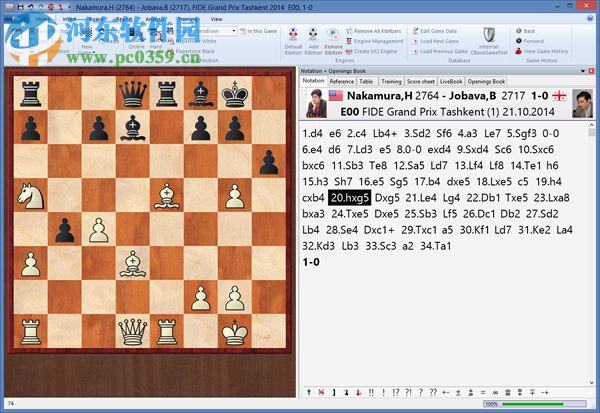The image size is (600, 413).
Task: Add the ± white advantage symbol
Action: [458, 392]
